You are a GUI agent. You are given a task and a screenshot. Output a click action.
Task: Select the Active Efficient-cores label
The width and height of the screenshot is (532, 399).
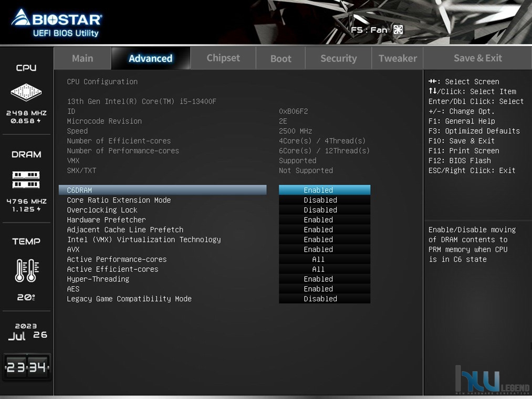(112, 269)
